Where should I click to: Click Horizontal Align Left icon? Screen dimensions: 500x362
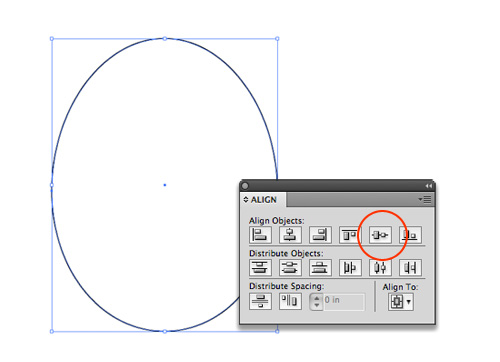coord(260,235)
